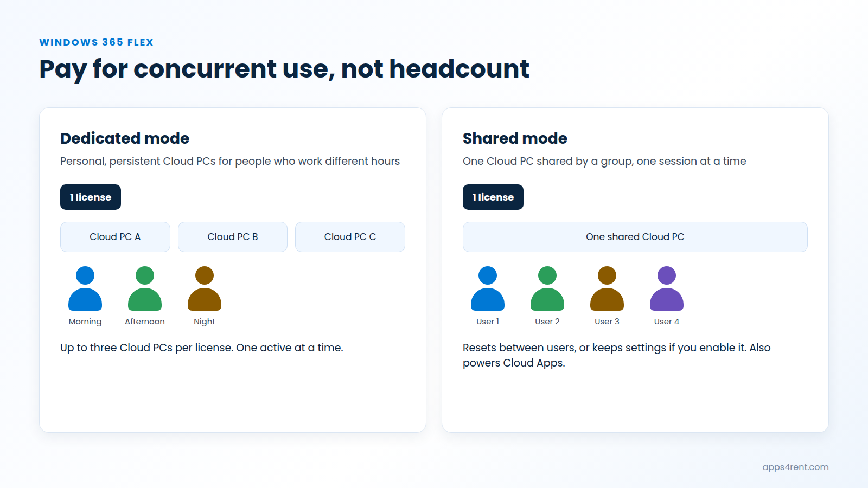Viewport: 868px width, 488px height.
Task: Click the green Afternoon user icon
Action: point(145,288)
